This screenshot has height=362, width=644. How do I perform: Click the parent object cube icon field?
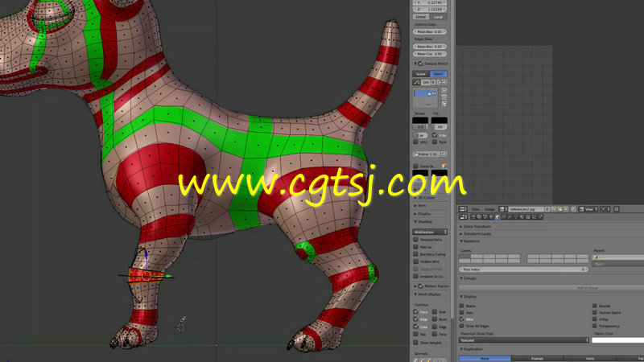click(618, 257)
